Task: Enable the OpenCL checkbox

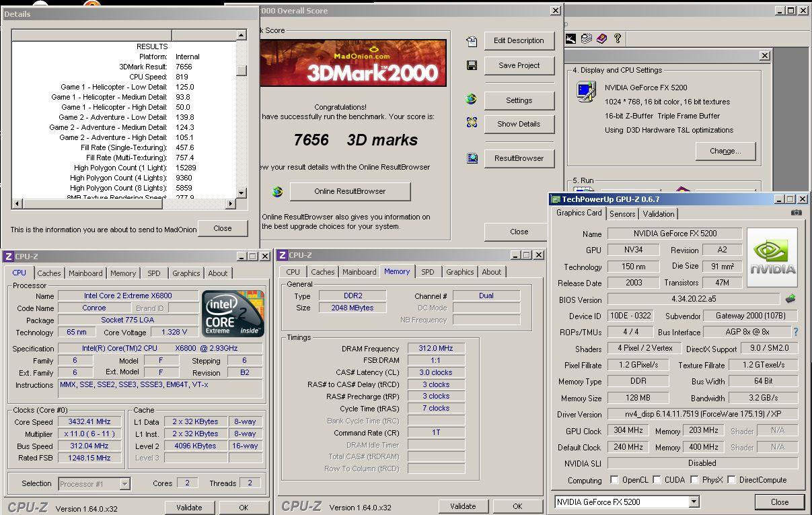Action: 614,480
